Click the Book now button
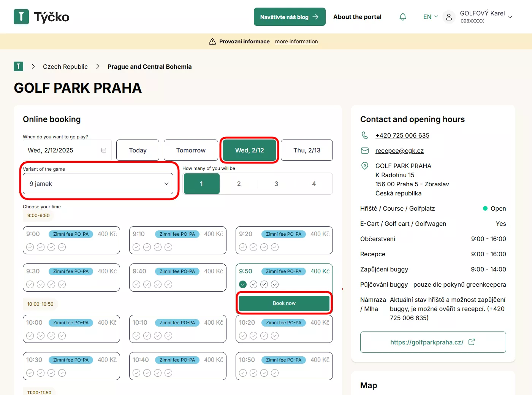 [x=284, y=303]
